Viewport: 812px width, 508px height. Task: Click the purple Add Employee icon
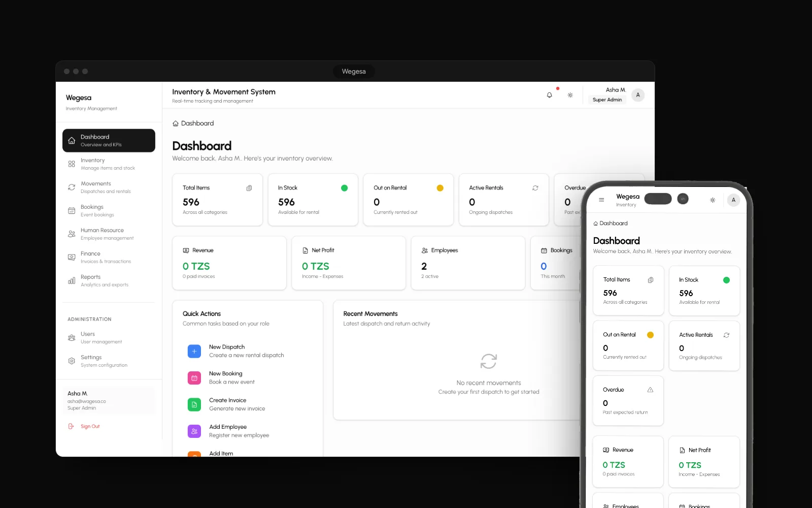194,431
